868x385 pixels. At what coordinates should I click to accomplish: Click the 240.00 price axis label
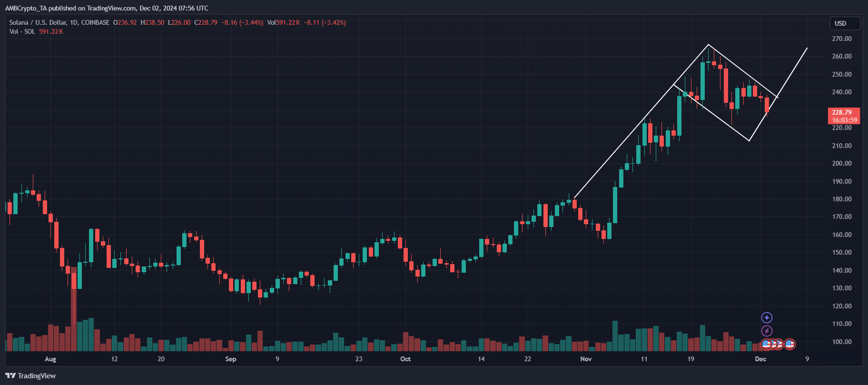click(x=842, y=92)
